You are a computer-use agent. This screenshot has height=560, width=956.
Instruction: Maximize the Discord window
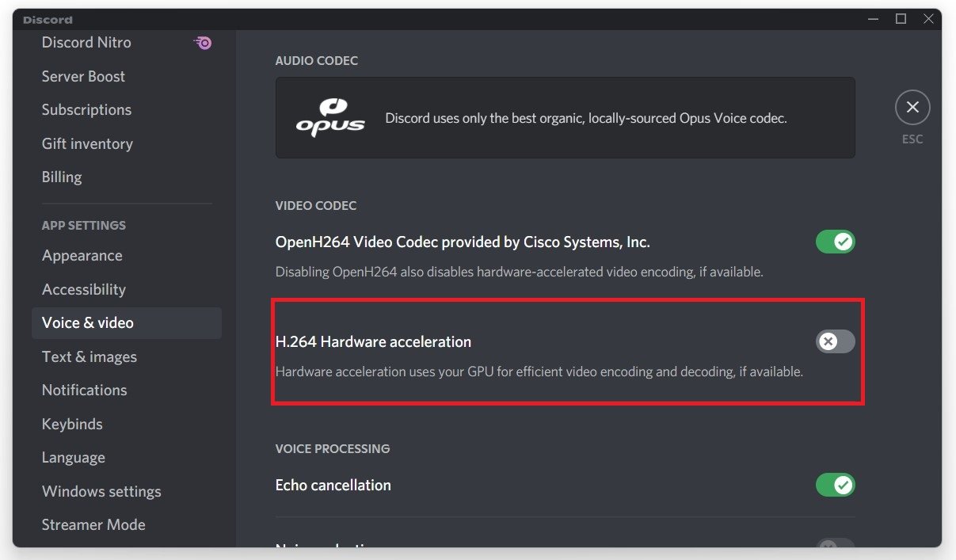(x=901, y=19)
